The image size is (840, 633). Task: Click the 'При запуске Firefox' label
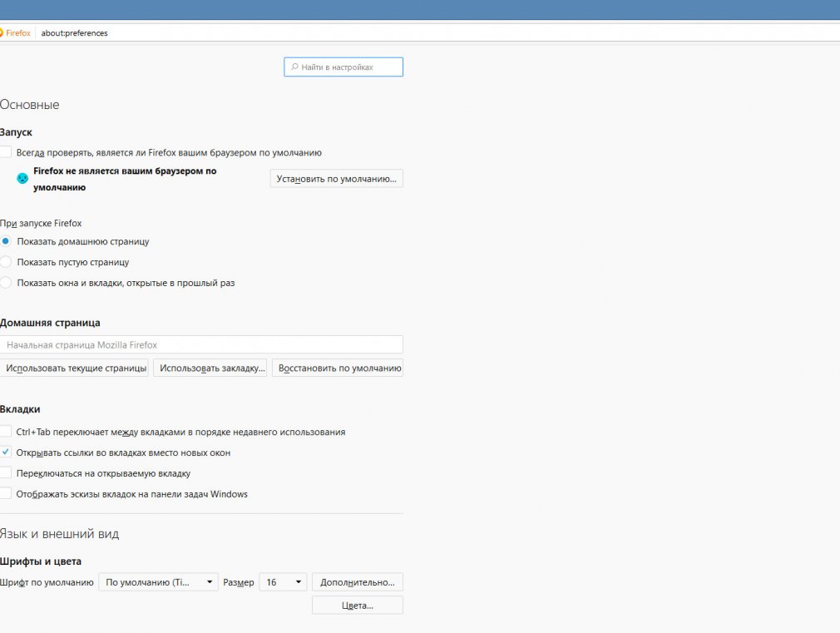[x=41, y=223]
